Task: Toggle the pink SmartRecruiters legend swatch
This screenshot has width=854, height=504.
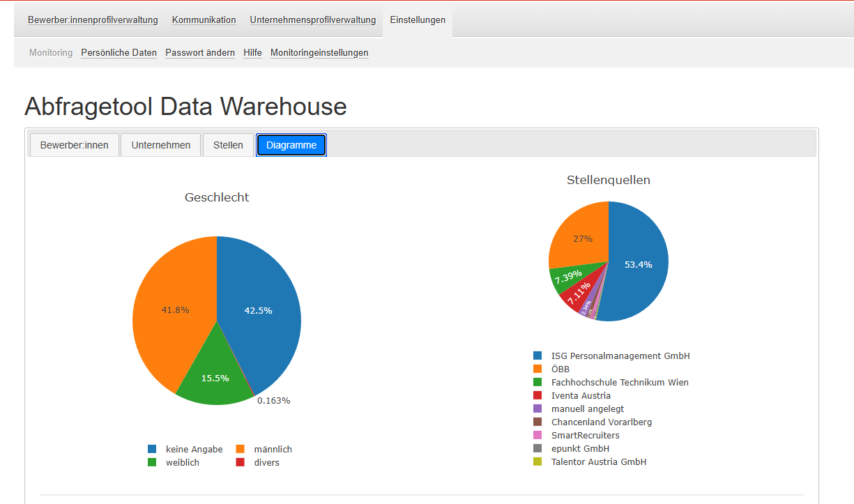Action: (537, 435)
